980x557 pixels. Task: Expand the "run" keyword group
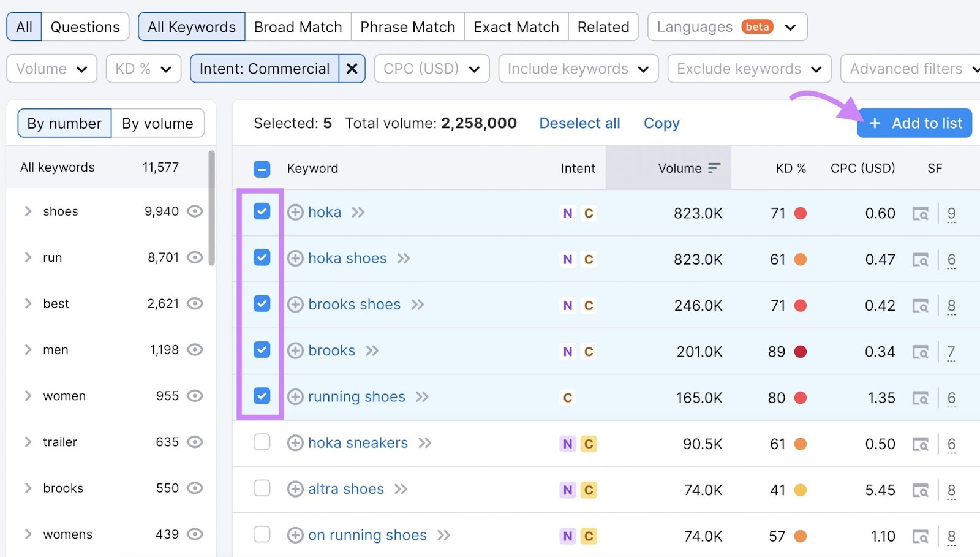[28, 257]
